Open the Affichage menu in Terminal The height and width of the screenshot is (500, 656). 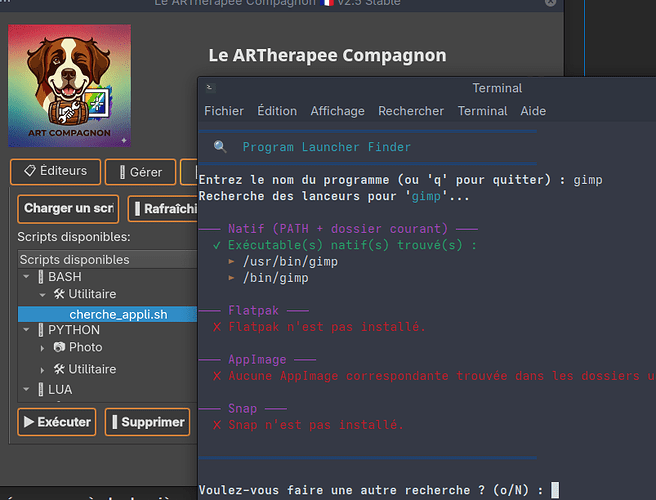tap(337, 111)
